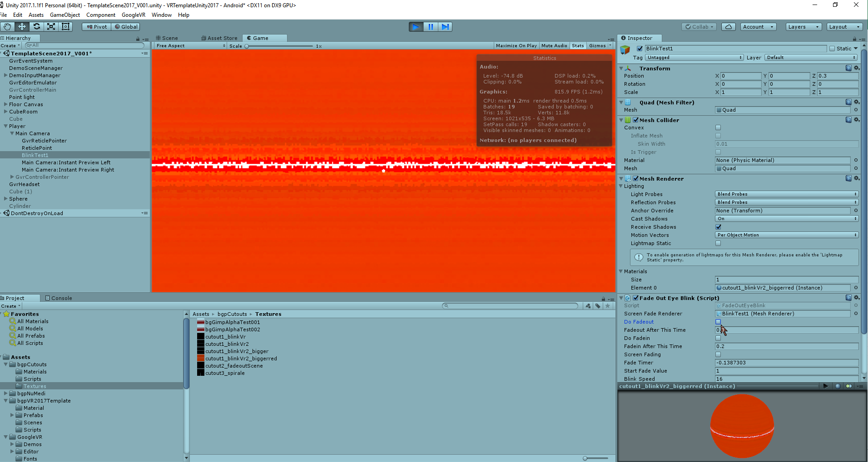Viewport: 868px width, 462px height.
Task: Open the GameObject menu
Action: pyautogui.click(x=64, y=15)
